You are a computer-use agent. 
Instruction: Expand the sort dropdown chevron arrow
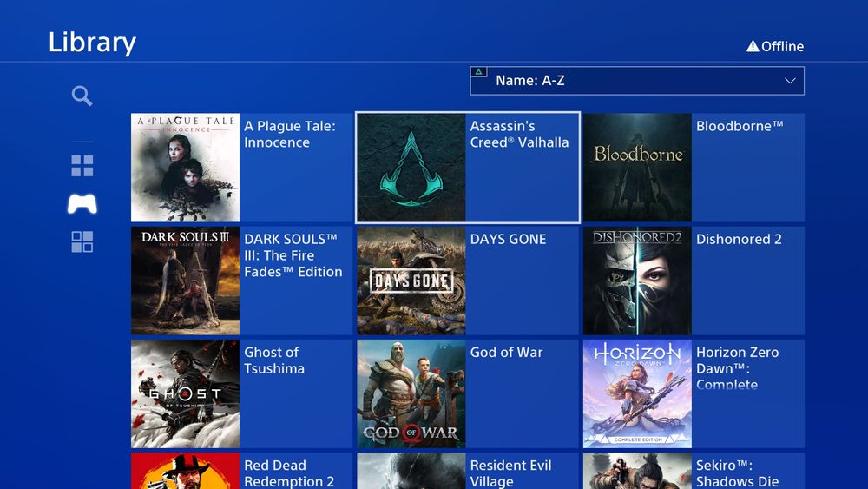[790, 81]
